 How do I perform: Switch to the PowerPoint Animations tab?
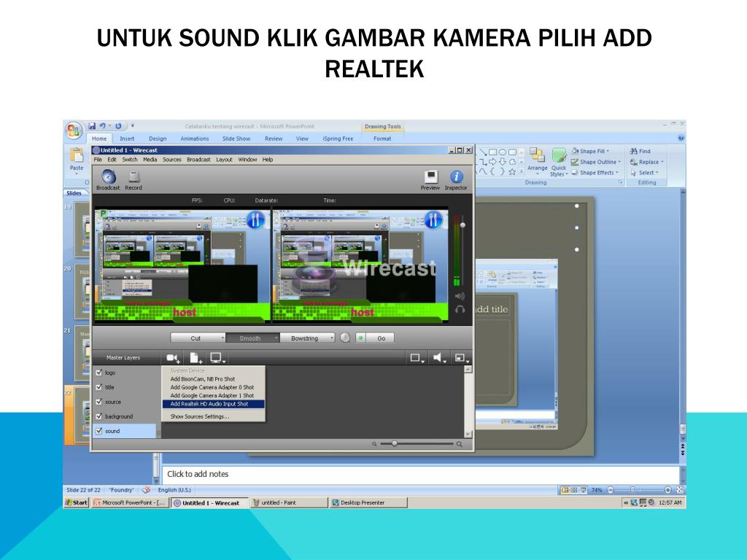tap(194, 139)
